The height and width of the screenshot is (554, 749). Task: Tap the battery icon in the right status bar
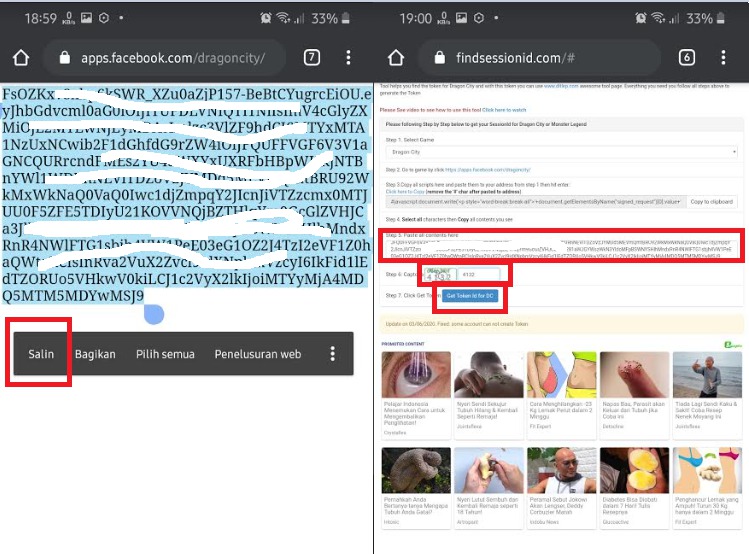720,18
